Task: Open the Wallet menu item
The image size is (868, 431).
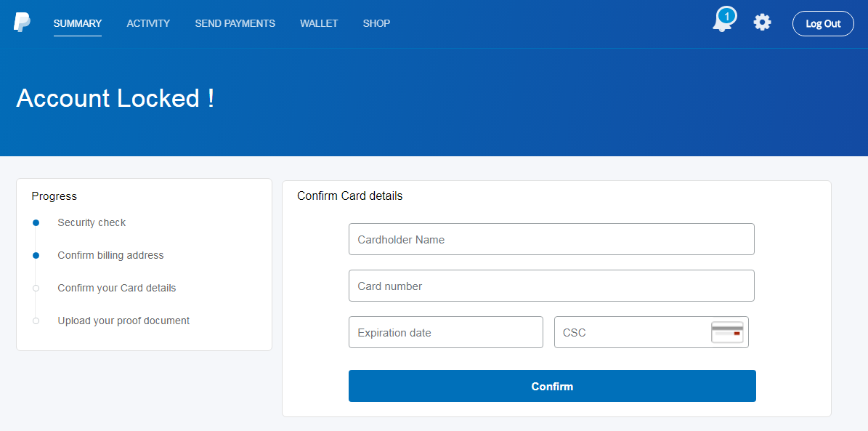Action: [319, 23]
